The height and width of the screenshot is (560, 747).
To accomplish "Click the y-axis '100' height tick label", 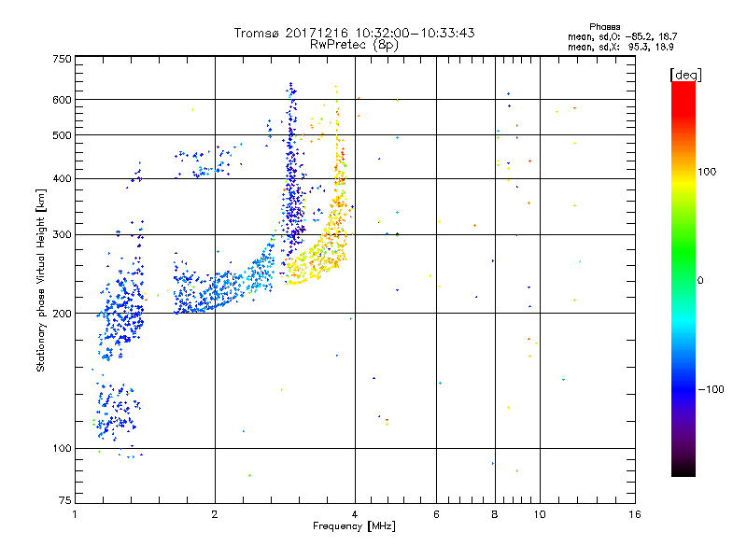I will pos(63,448).
